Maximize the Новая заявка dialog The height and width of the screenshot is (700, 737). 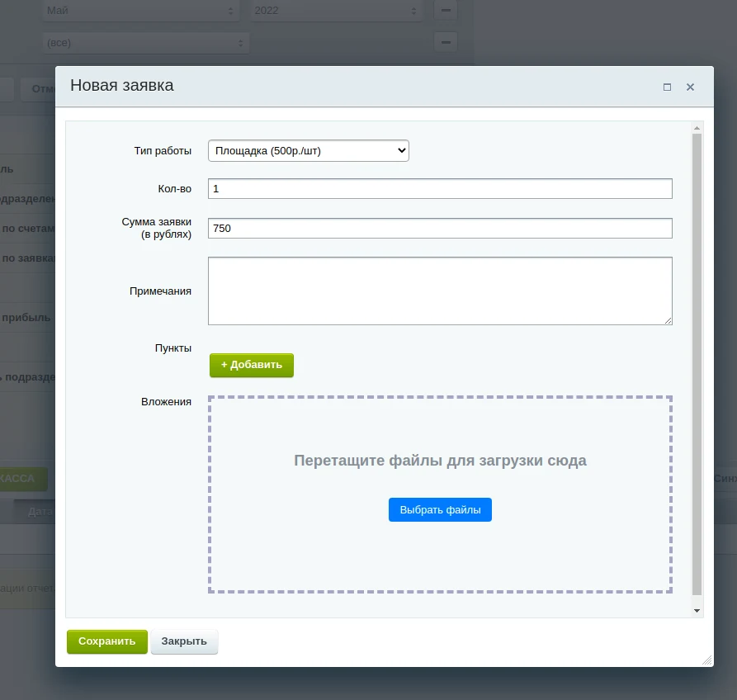[667, 87]
